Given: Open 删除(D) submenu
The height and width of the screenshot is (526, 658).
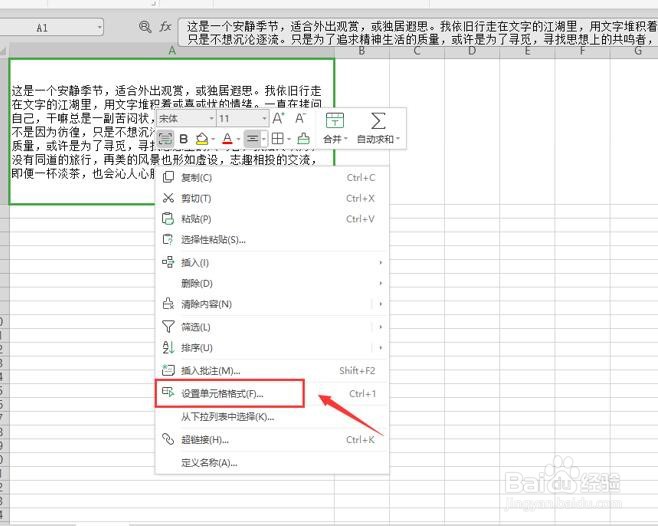Looking at the screenshot, I should (272, 283).
